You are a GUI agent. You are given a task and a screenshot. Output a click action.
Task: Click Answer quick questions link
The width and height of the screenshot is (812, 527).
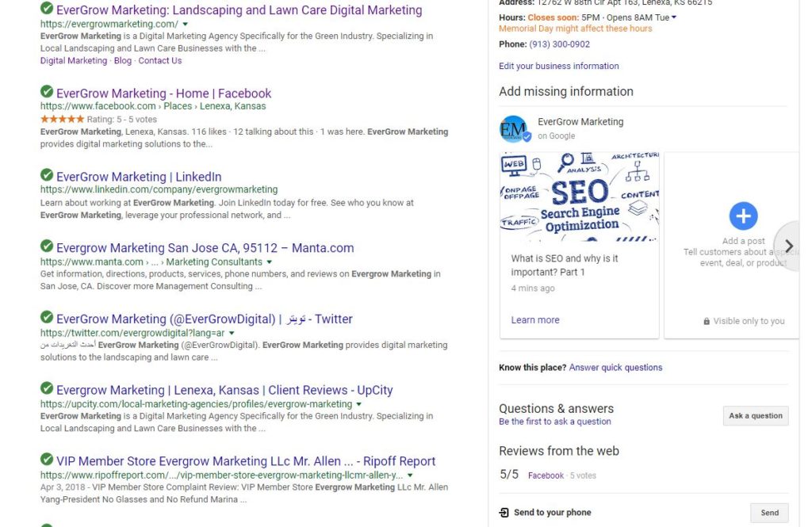pos(615,368)
